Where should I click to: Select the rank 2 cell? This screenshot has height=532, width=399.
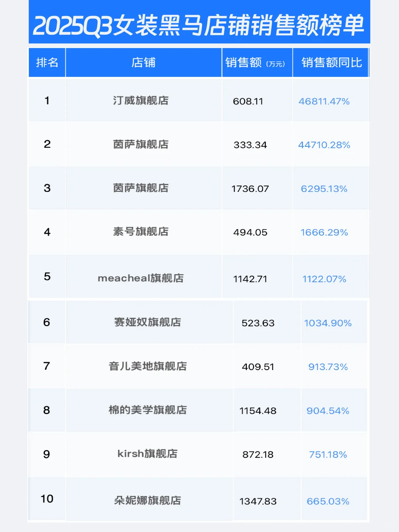47,145
